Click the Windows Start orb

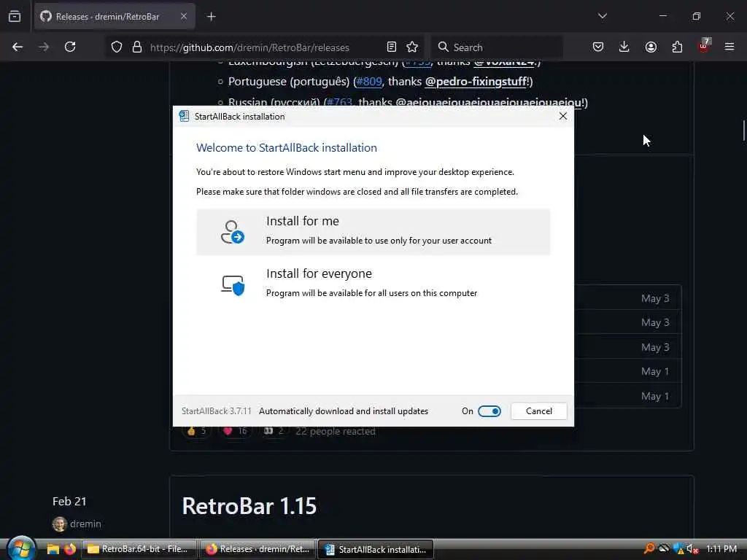click(21, 548)
